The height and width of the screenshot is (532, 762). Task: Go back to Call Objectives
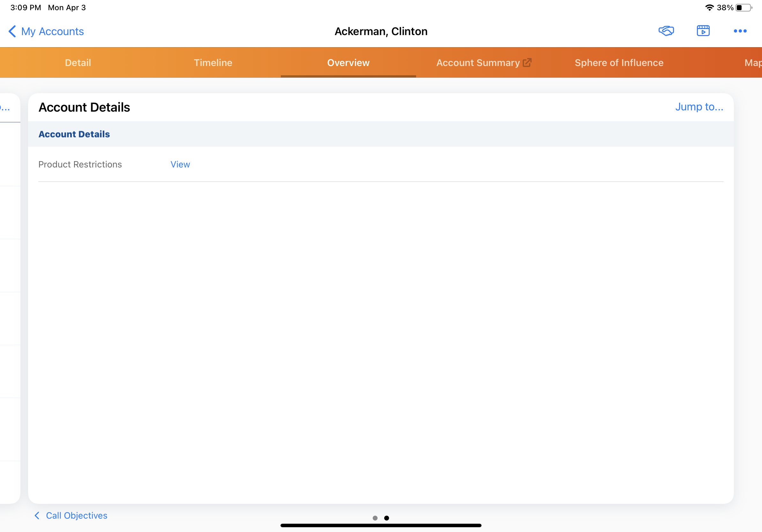76,515
